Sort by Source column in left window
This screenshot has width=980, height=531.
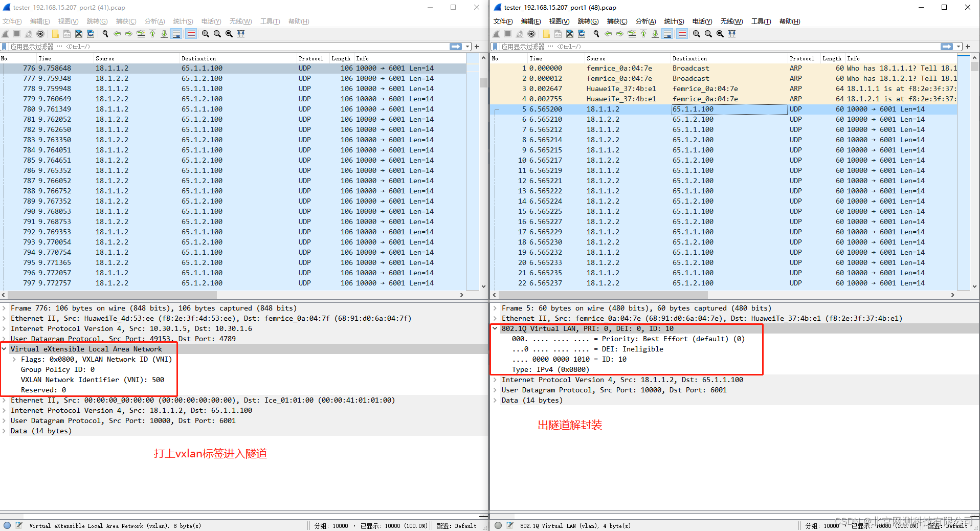[136, 58]
